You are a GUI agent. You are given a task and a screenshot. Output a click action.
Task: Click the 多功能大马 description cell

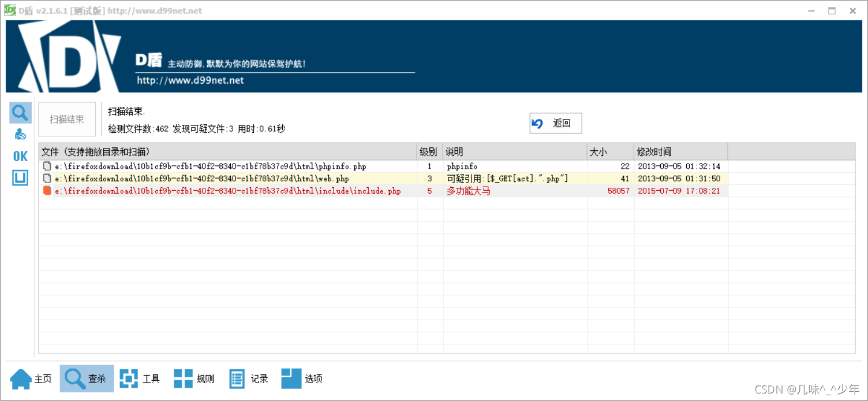(469, 191)
